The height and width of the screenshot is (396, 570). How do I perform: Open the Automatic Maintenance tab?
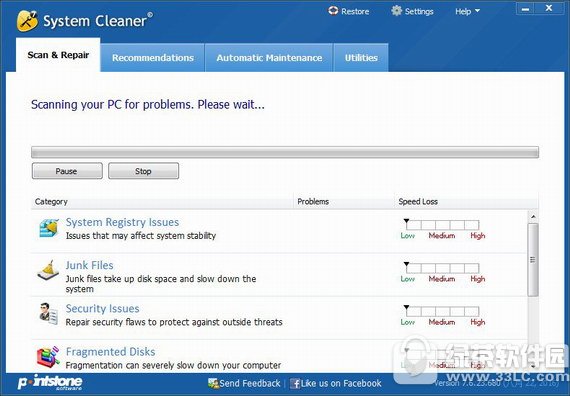click(269, 58)
